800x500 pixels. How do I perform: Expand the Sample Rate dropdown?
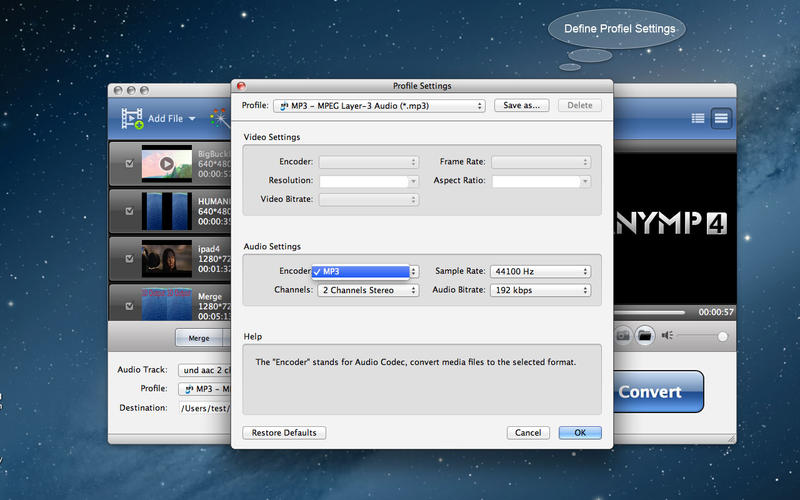click(541, 271)
